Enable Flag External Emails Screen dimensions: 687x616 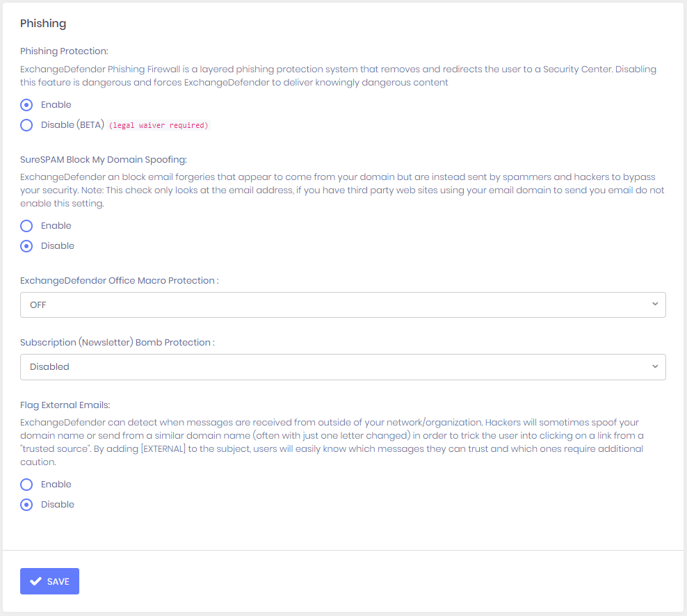point(26,484)
